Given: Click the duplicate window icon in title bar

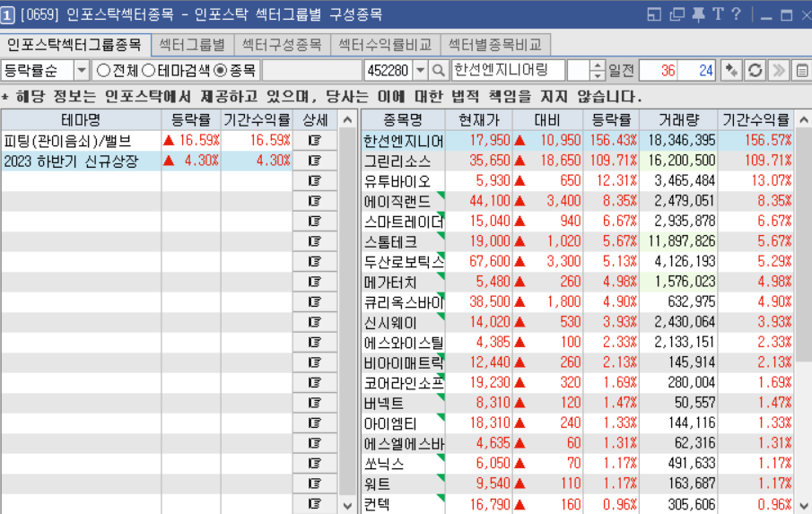Looking at the screenshot, I should tap(677, 14).
